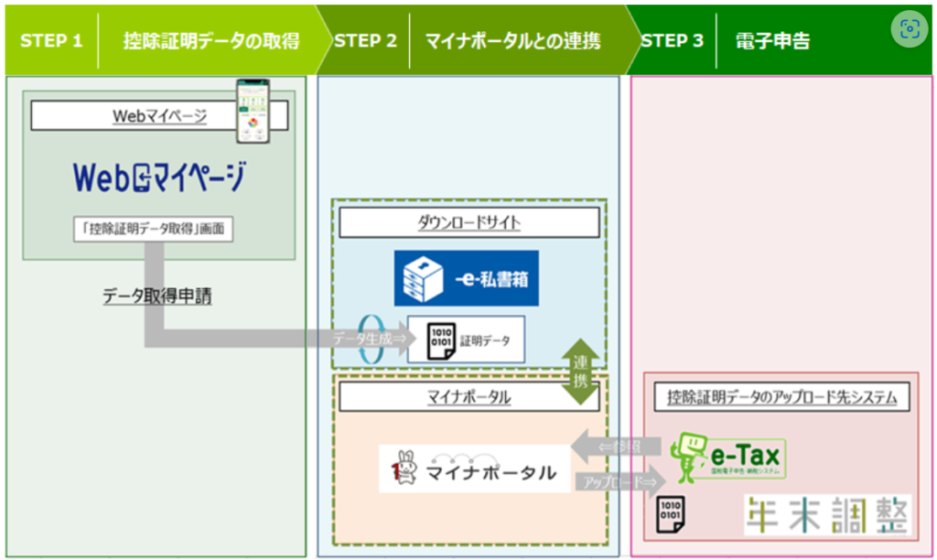Click the large Webマイページ blue logo
This screenshot has height=560, width=937.
tap(158, 176)
